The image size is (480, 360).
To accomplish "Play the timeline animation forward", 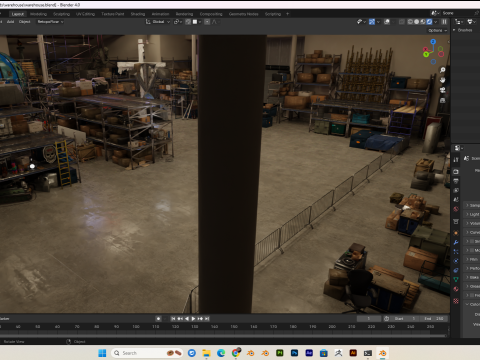I will click(193, 319).
